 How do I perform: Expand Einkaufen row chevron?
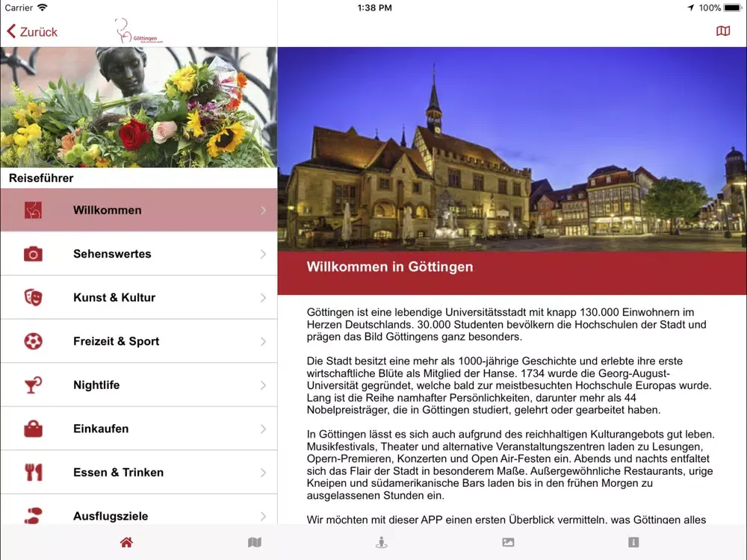tap(264, 429)
